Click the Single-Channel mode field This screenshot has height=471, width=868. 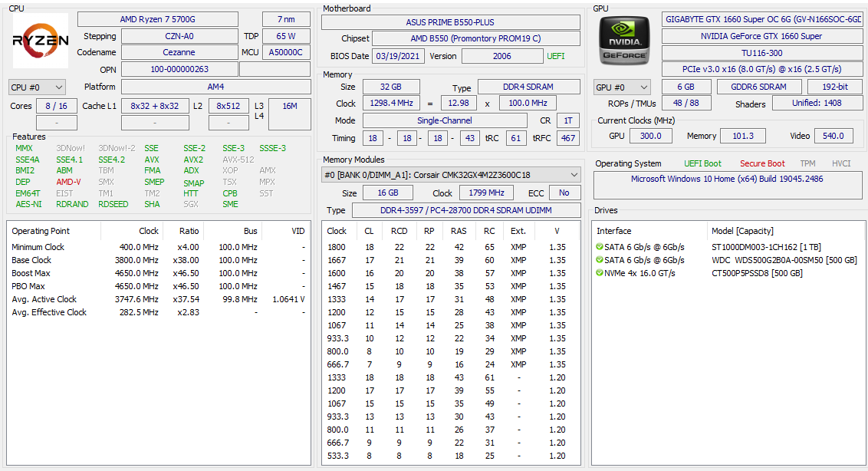pyautogui.click(x=445, y=120)
